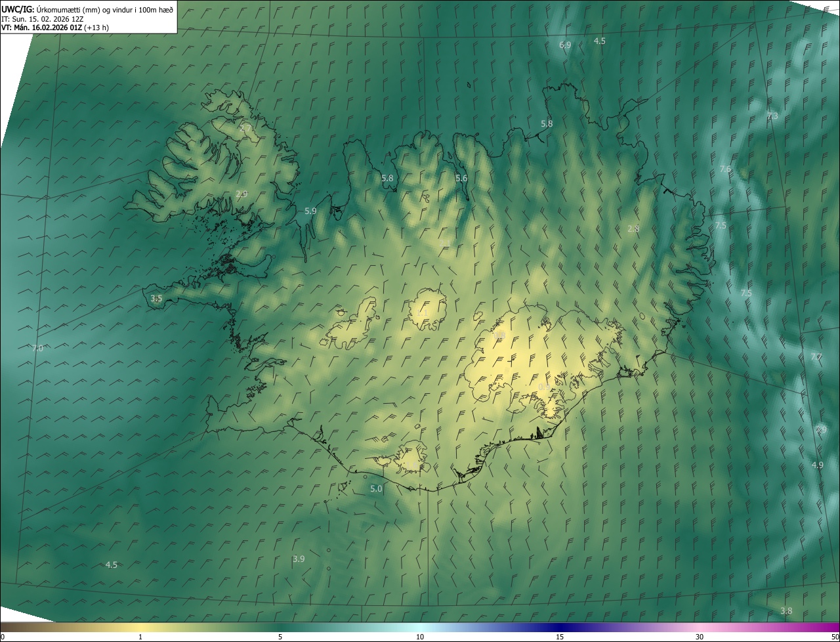Click the 10 tick on color scale
This screenshot has width=840, height=642.
420,637
